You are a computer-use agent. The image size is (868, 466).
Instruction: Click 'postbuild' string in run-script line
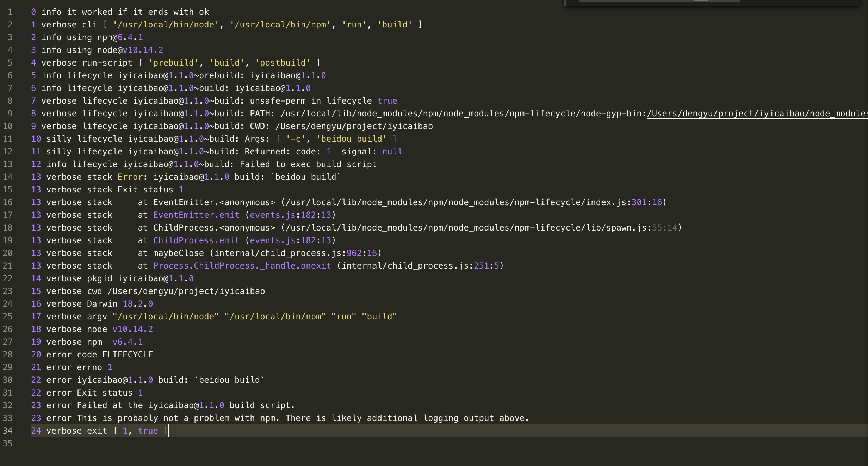(x=283, y=63)
